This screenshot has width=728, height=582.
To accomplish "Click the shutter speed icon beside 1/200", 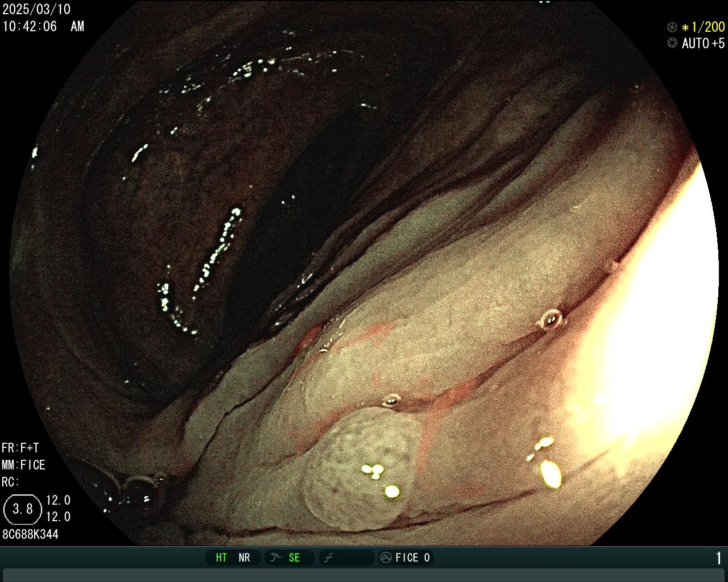I will click(x=672, y=27).
